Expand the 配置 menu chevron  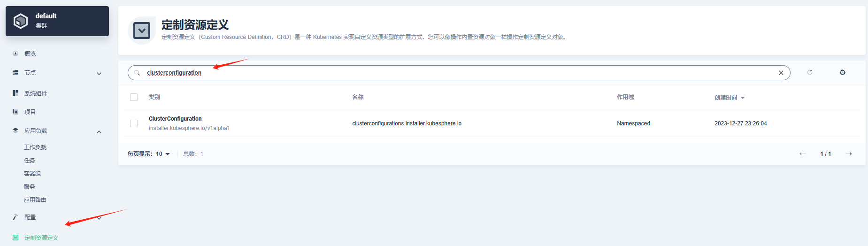click(x=99, y=218)
